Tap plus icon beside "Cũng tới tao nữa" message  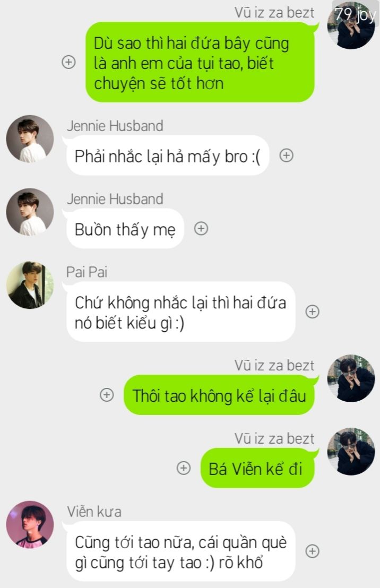(313, 551)
